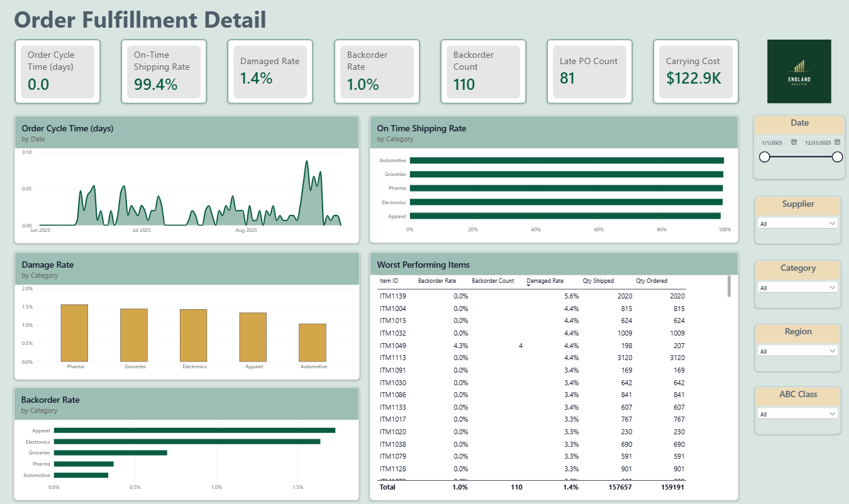Sort by Backorder Rate column header

(437, 281)
